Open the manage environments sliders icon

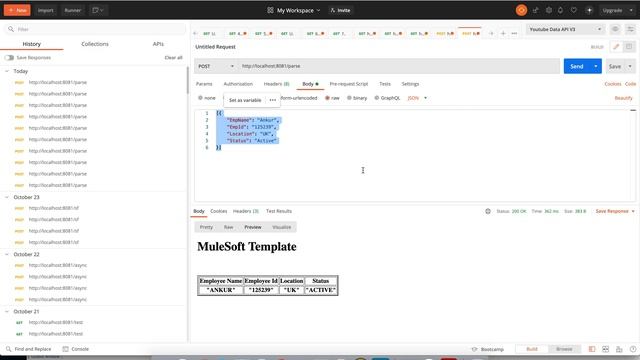click(x=631, y=29)
